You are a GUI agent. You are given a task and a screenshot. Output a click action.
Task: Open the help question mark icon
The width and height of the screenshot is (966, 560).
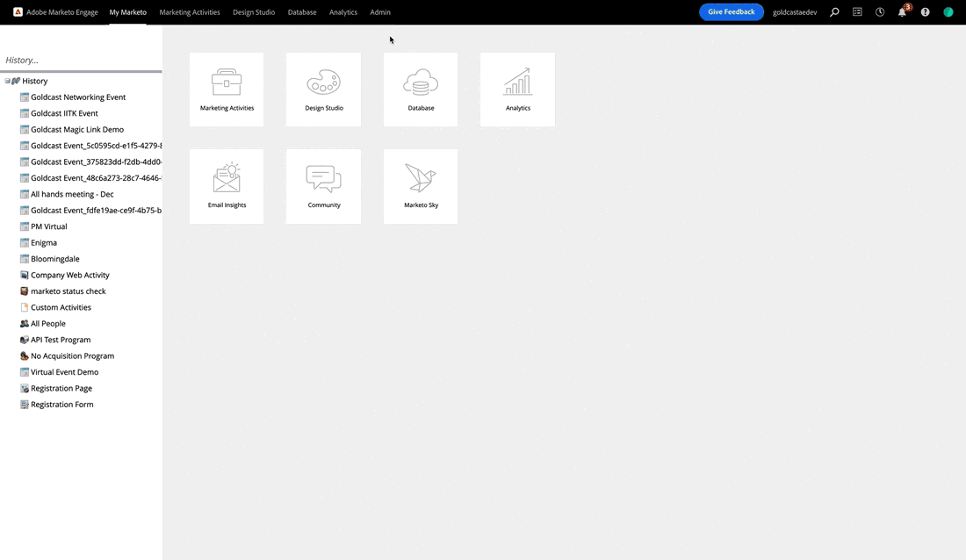(x=925, y=11)
